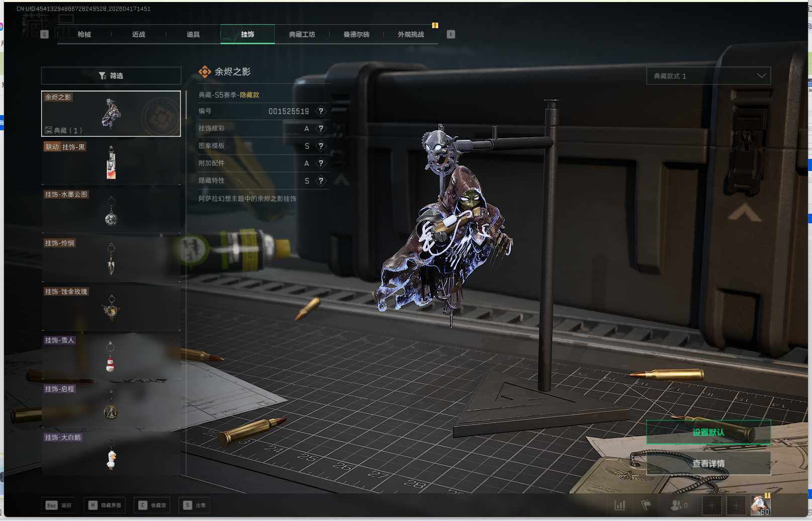This screenshot has height=521, width=812.
Task: Expand the 典藏款式 1 dropdown
Action: pyautogui.click(x=708, y=76)
